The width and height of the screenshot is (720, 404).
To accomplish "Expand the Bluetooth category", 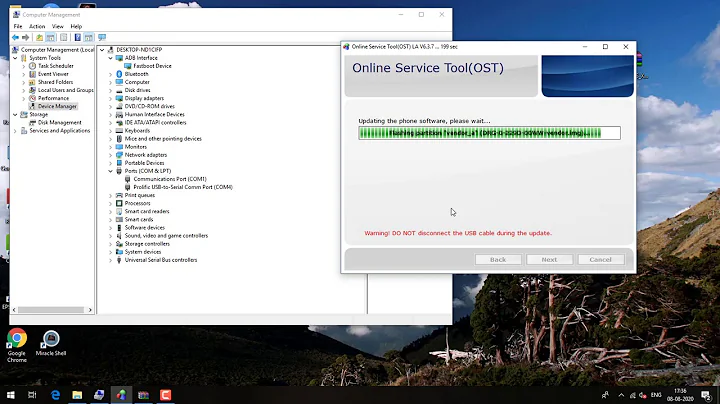I will 110,74.
